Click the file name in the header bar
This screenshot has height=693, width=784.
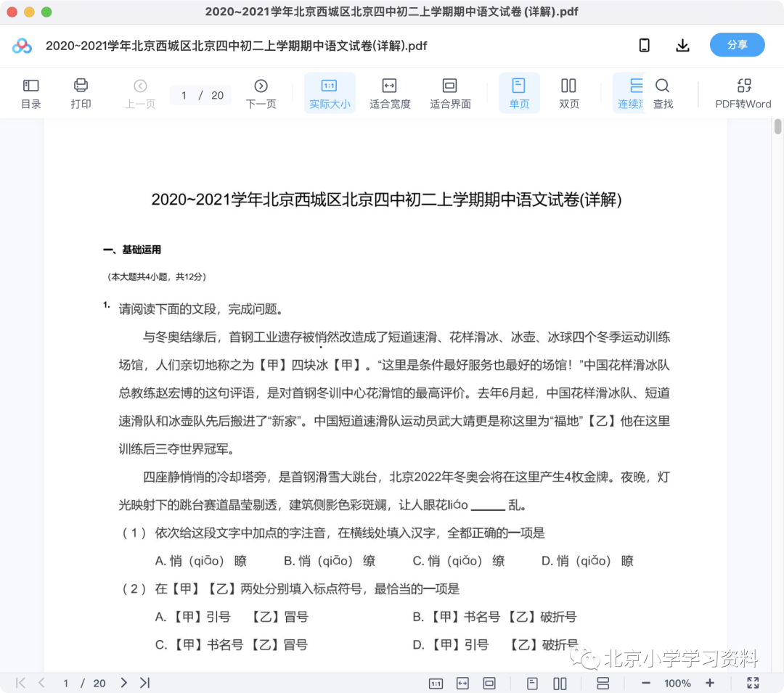coord(236,46)
